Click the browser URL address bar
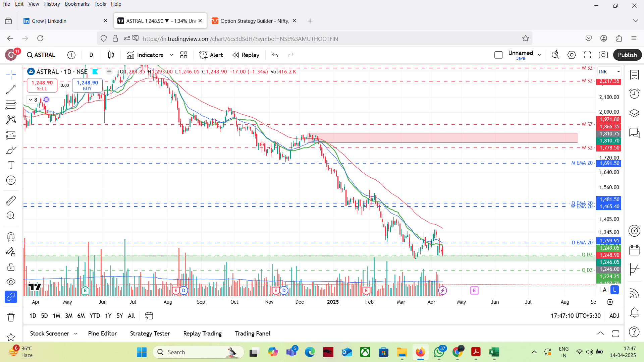Screen dimensions: 644x362 314,39
